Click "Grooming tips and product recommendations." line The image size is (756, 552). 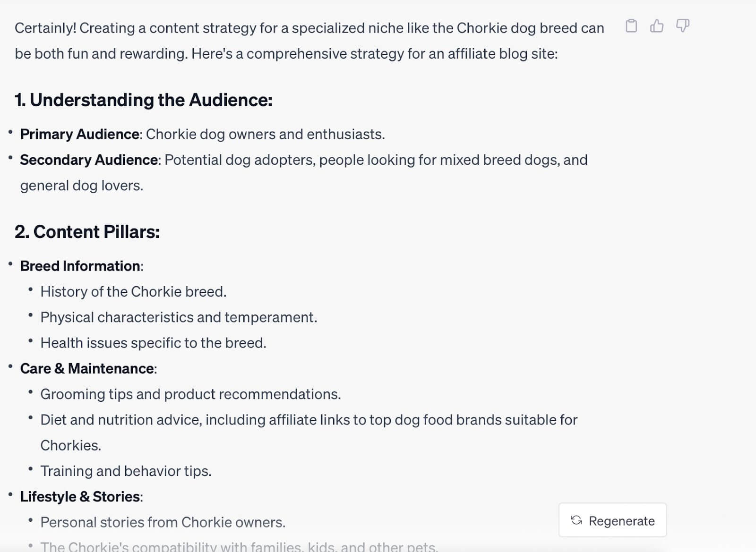[191, 394]
